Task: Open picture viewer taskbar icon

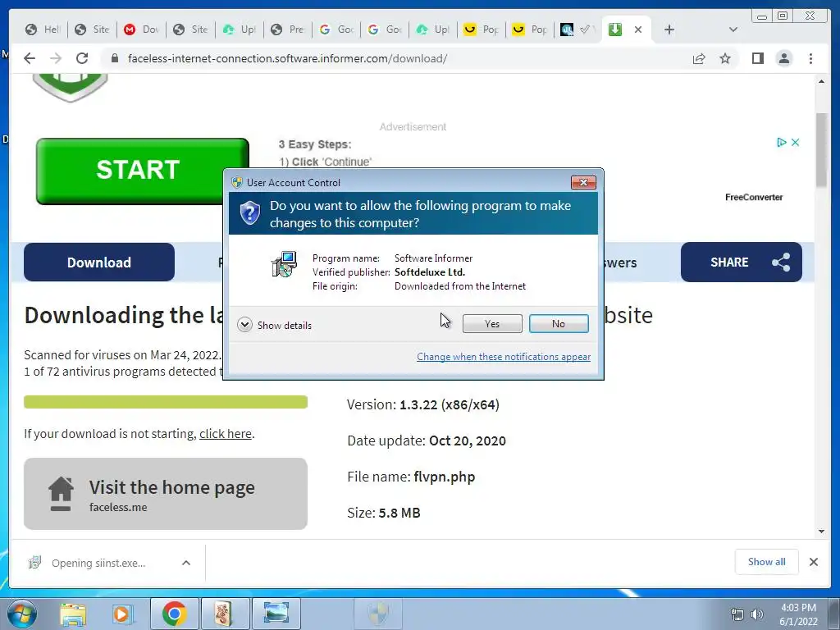Action: click(x=276, y=614)
